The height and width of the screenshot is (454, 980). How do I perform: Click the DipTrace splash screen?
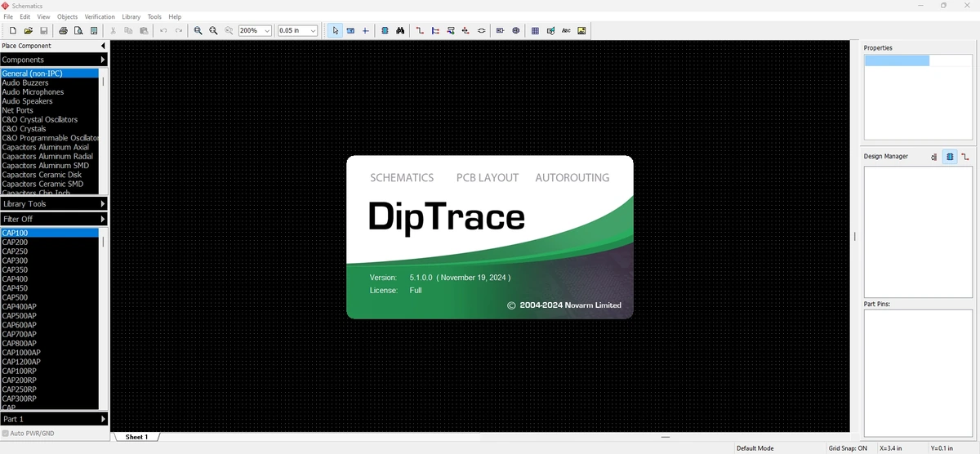490,237
